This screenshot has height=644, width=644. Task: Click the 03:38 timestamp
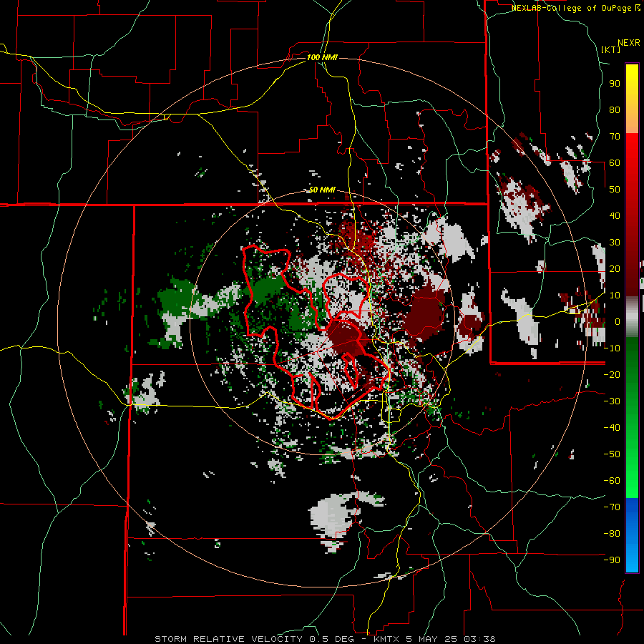coord(479,639)
